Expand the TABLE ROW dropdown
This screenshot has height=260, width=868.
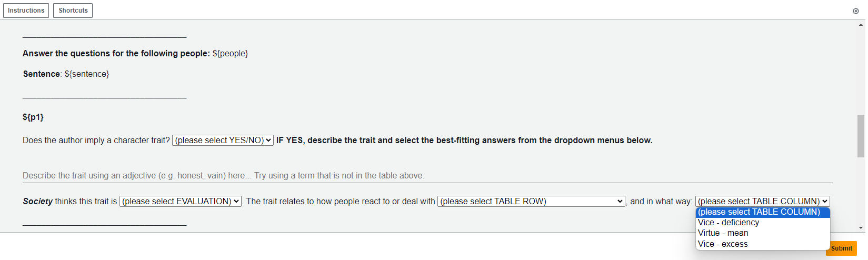click(x=531, y=202)
